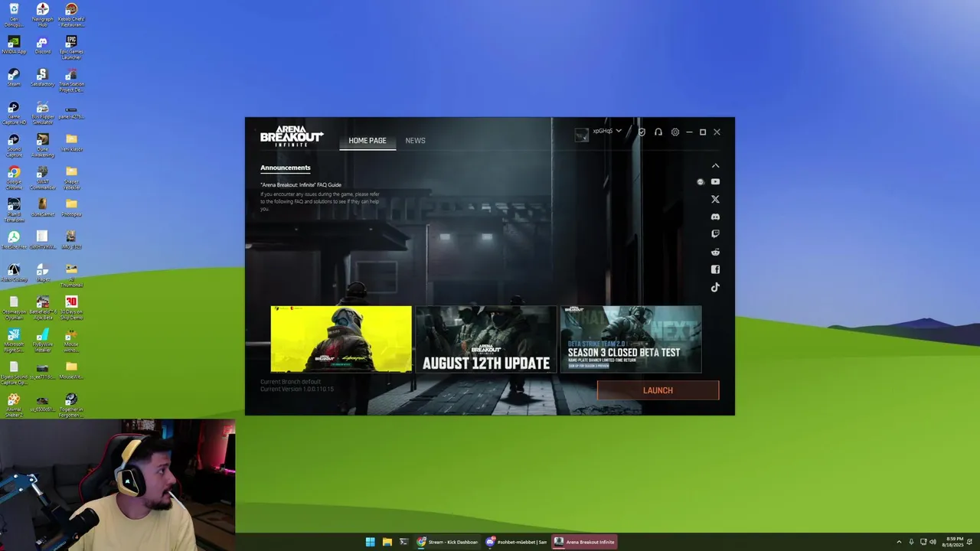Maximize the Arena Breakout launcher window
The height and width of the screenshot is (551, 980).
tap(703, 132)
